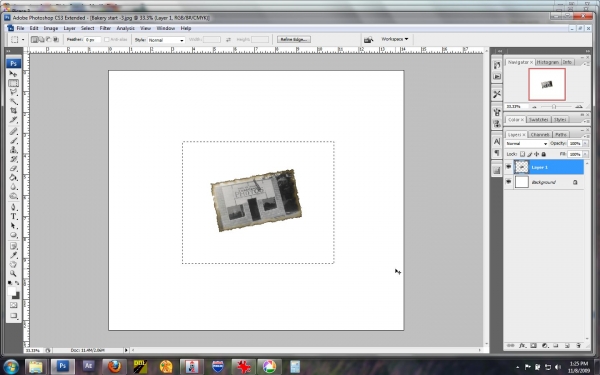Hide the Background layer eye icon

point(509,182)
